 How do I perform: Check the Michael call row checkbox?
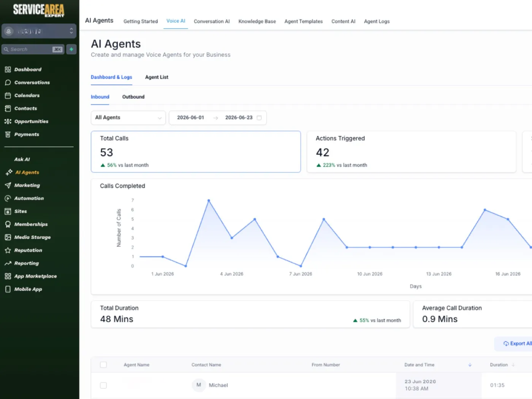(103, 385)
